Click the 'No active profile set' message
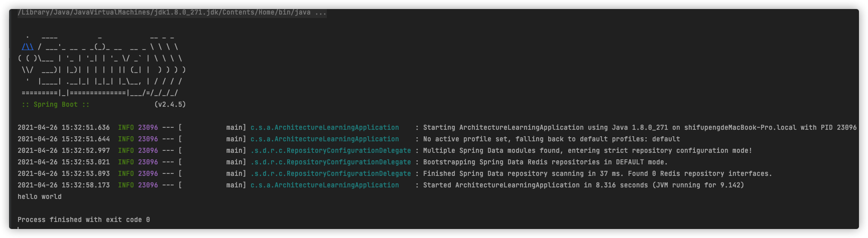The height and width of the screenshot is (238, 868). coord(552,139)
